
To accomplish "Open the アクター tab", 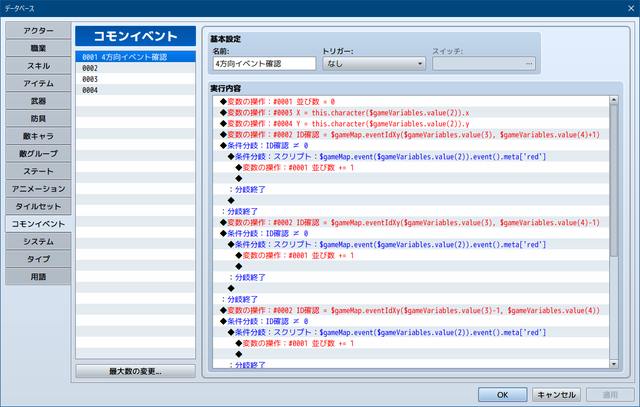I will [x=38, y=31].
